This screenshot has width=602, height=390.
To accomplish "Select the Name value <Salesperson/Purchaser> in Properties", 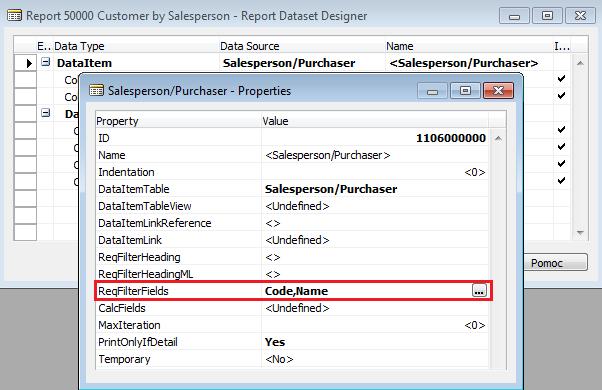I will pos(327,155).
